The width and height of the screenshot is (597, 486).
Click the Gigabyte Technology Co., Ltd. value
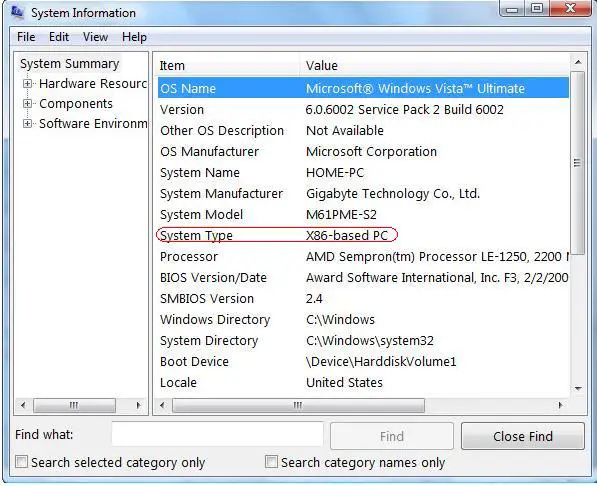pos(393,193)
